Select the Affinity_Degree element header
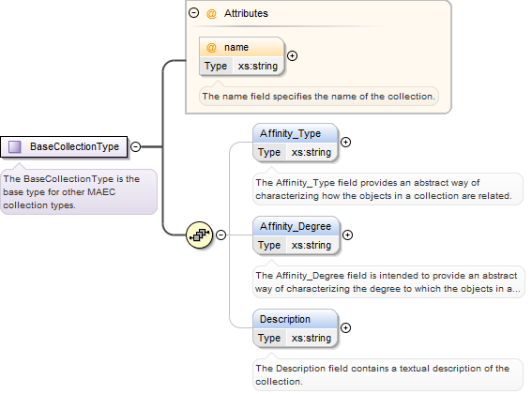 point(296,226)
